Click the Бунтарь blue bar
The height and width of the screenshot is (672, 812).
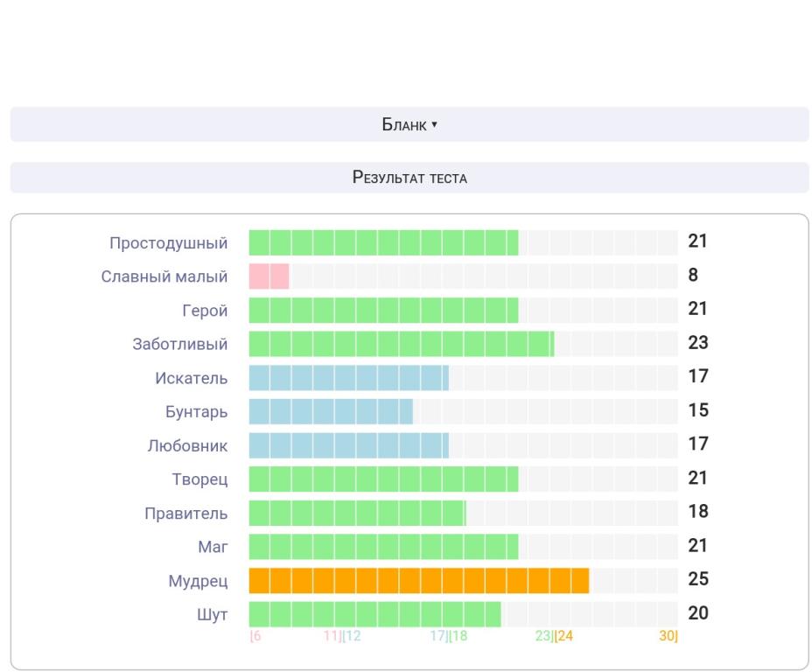pos(331,411)
